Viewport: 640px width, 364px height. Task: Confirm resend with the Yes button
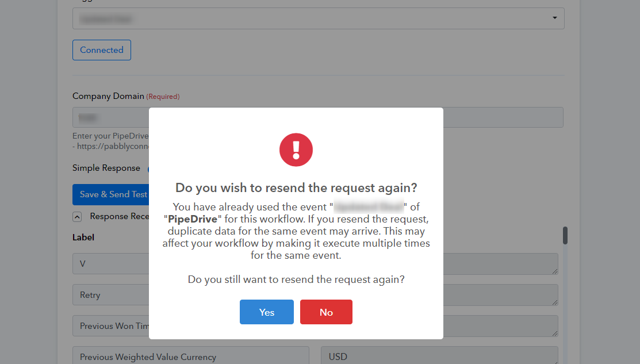[267, 312]
